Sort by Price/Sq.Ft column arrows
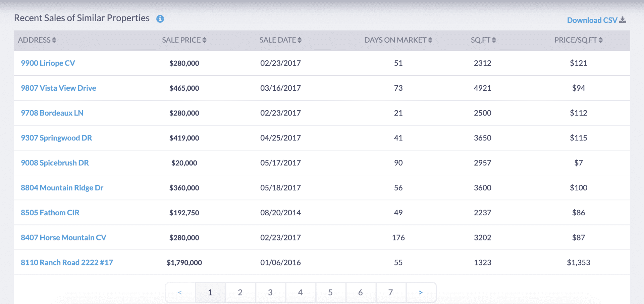The width and height of the screenshot is (644, 304). pos(601,40)
